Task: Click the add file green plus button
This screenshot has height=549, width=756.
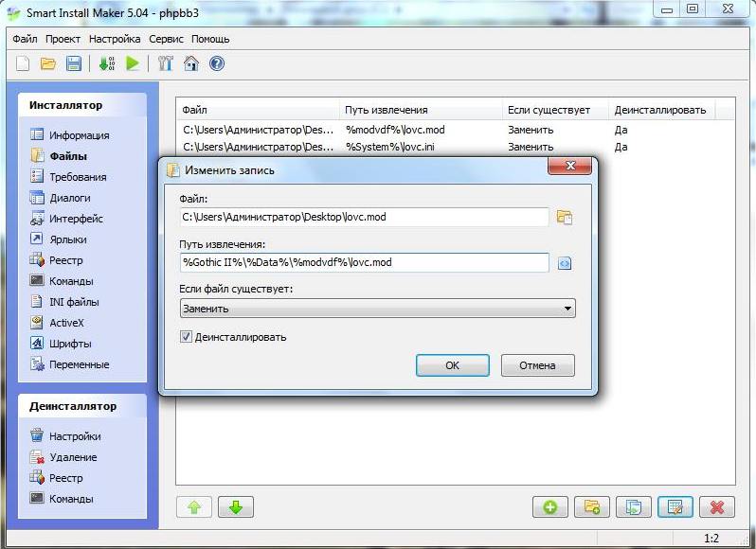Action: 550,507
